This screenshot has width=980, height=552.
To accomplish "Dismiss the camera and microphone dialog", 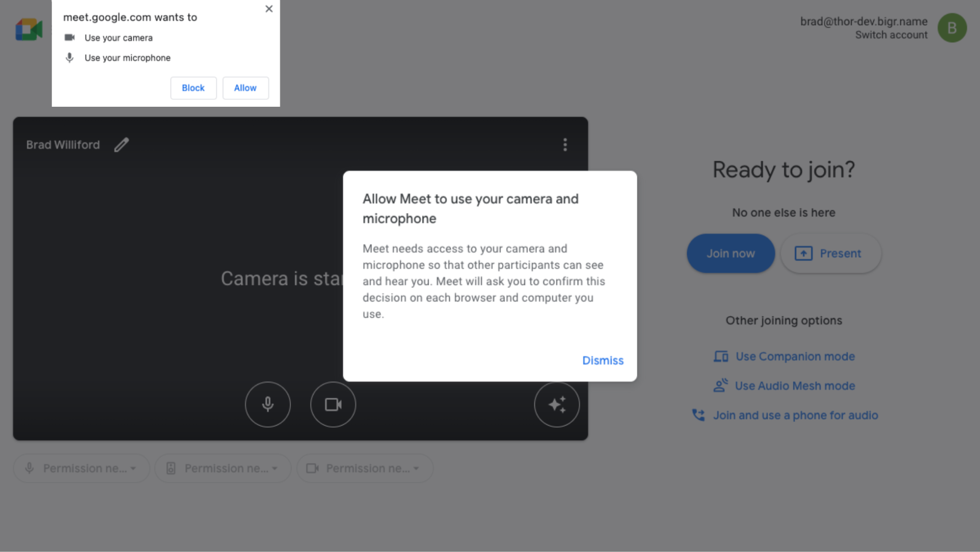I will coord(602,360).
